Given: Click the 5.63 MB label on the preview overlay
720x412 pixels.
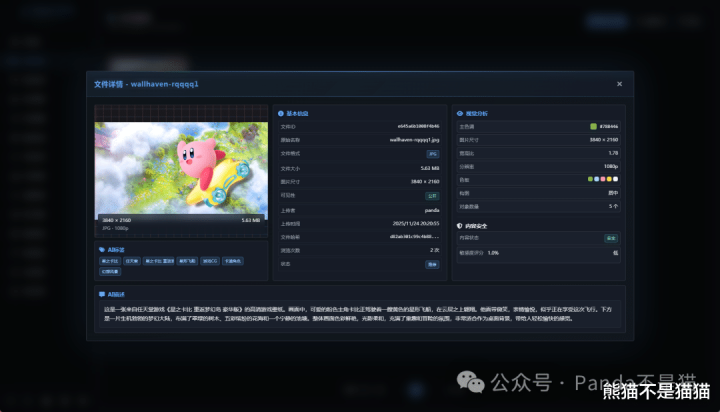Looking at the screenshot, I should coord(251,220).
